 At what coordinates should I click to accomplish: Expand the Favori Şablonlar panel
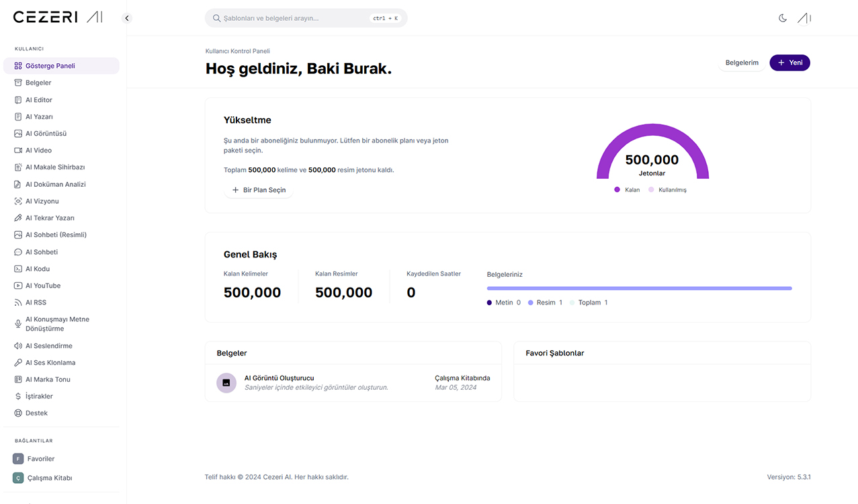554,353
